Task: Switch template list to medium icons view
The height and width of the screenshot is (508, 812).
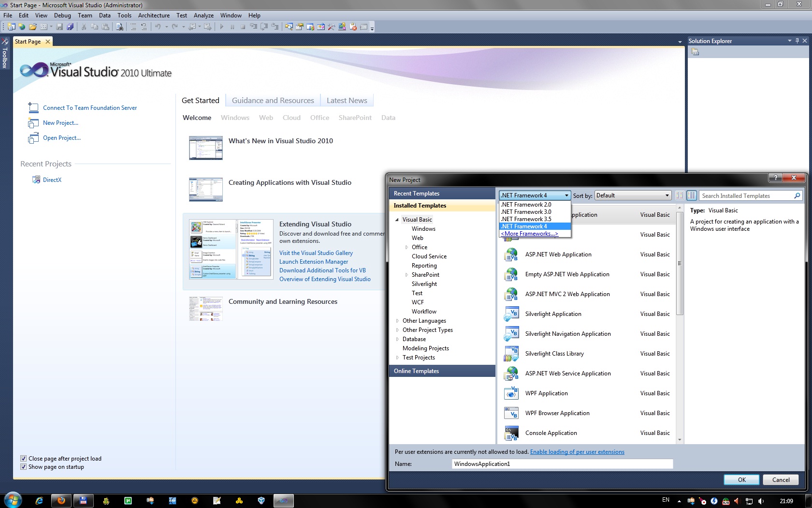Action: click(x=692, y=195)
